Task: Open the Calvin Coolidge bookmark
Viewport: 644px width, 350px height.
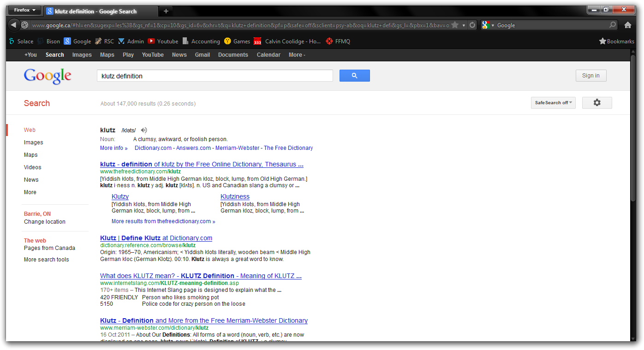Action: (287, 42)
